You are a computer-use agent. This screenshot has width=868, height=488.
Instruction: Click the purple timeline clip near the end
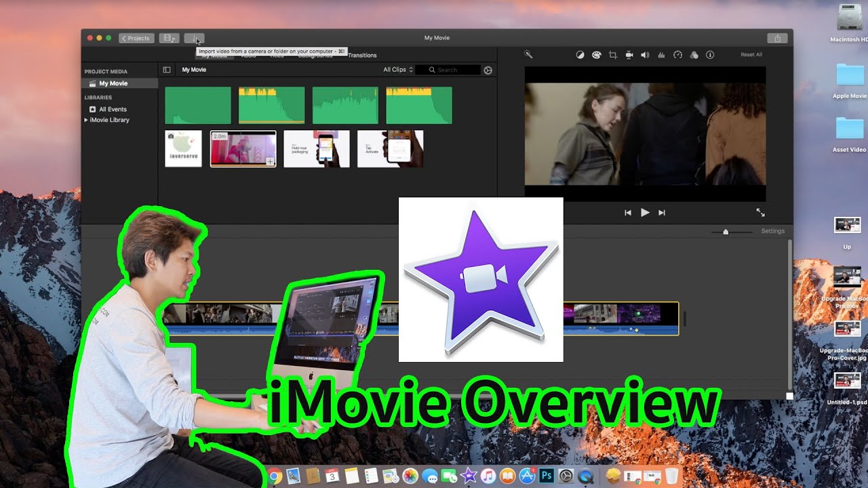point(638,312)
